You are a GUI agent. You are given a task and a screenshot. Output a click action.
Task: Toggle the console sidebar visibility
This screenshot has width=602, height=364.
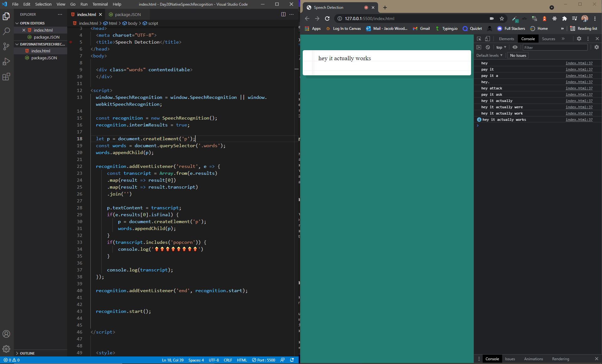(x=479, y=47)
